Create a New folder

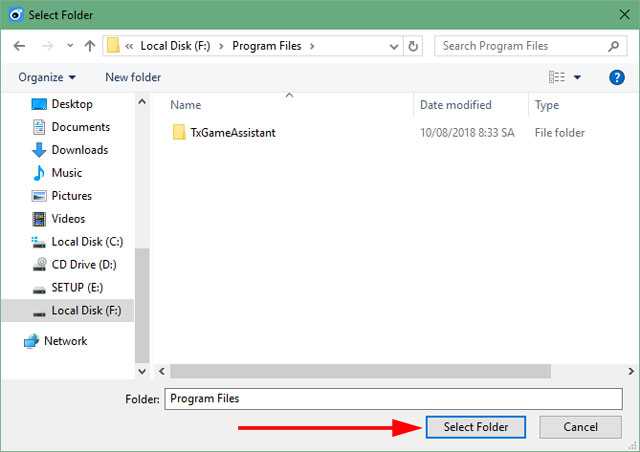[x=133, y=77]
